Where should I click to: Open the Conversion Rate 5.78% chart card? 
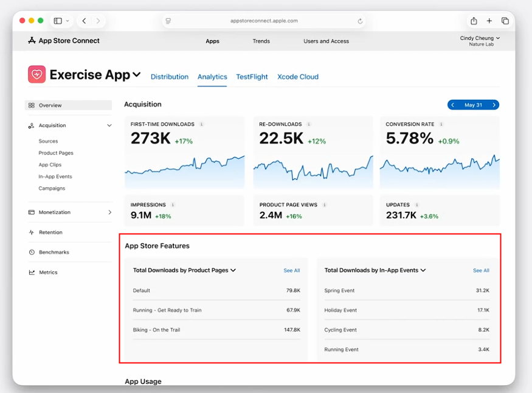pos(440,152)
